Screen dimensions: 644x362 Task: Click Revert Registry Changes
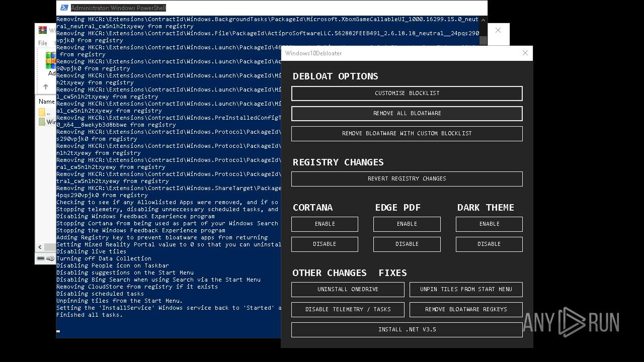407,179
